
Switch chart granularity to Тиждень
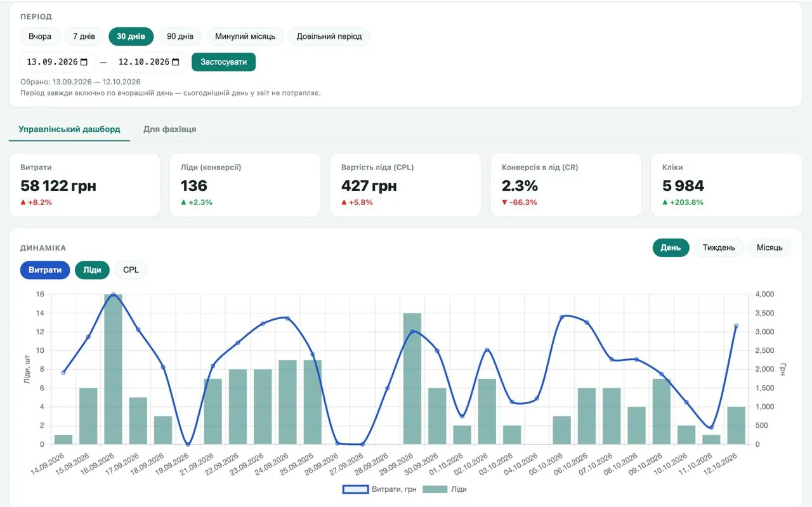click(719, 247)
